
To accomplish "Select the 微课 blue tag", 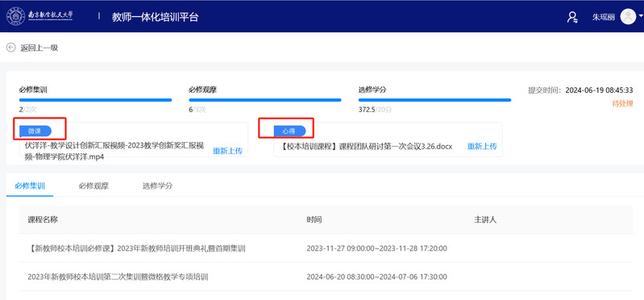I will (x=35, y=131).
